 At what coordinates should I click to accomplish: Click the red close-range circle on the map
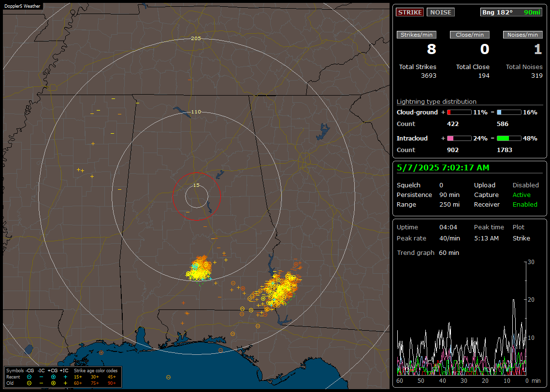tap(196, 196)
